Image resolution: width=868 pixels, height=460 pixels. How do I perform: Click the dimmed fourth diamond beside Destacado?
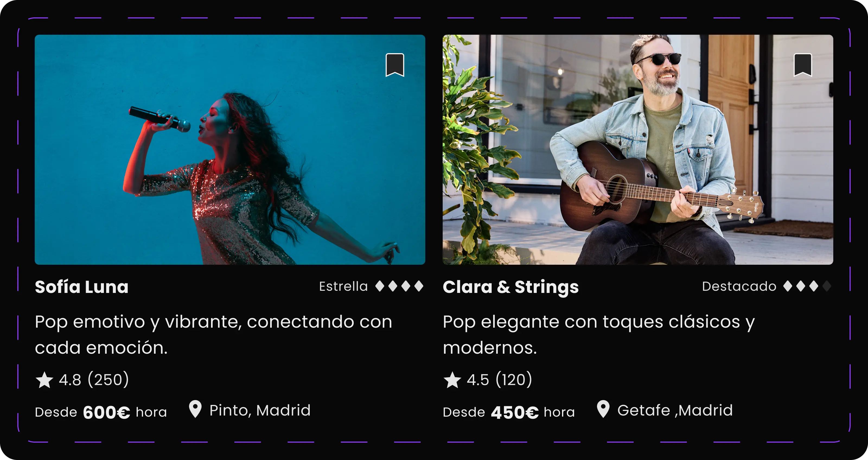point(826,286)
